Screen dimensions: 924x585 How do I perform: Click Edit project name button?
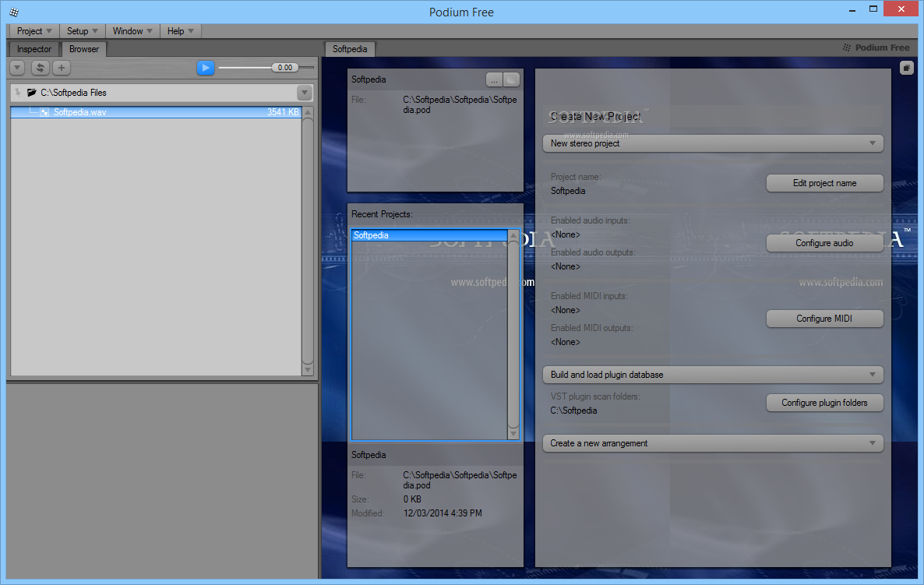pyautogui.click(x=824, y=183)
